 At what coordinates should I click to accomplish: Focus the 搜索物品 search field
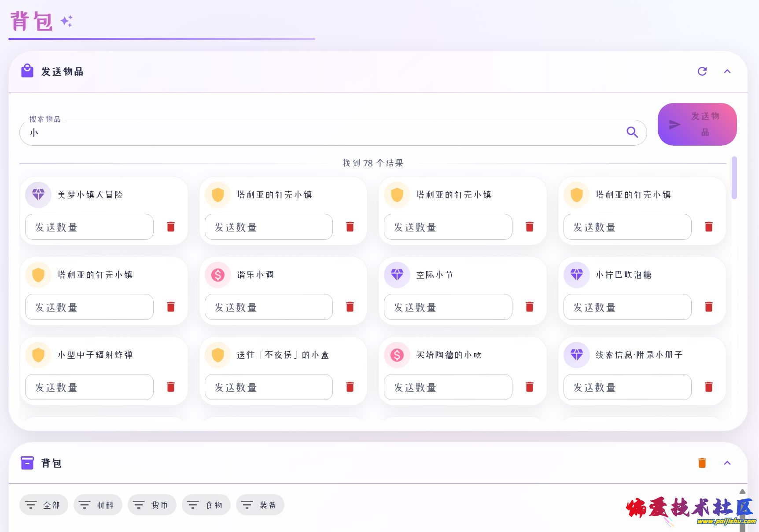(326, 132)
